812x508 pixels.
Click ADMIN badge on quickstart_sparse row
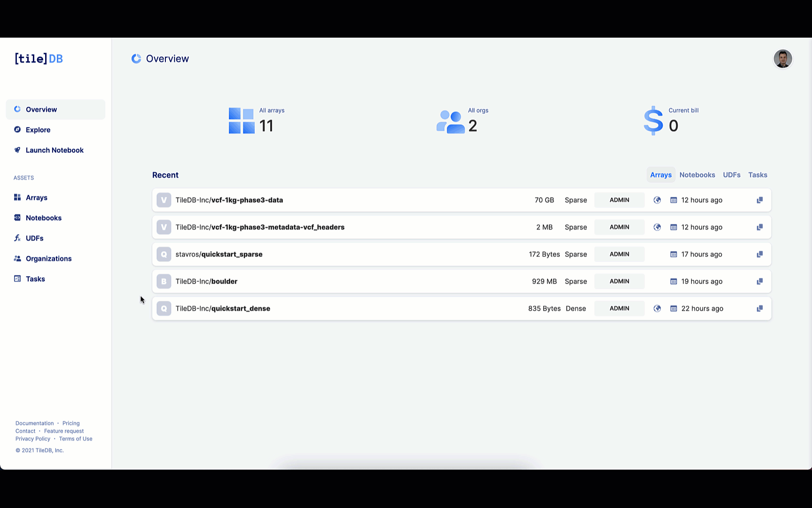click(619, 254)
